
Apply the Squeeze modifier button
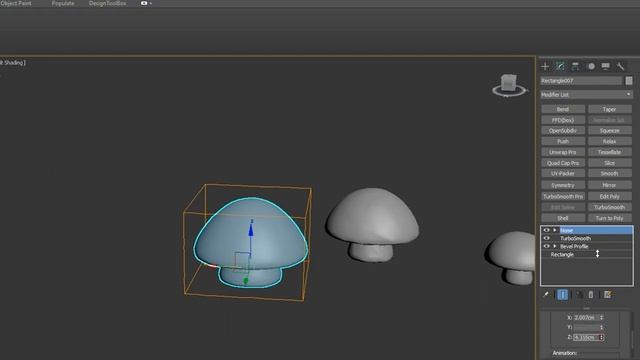609,131
